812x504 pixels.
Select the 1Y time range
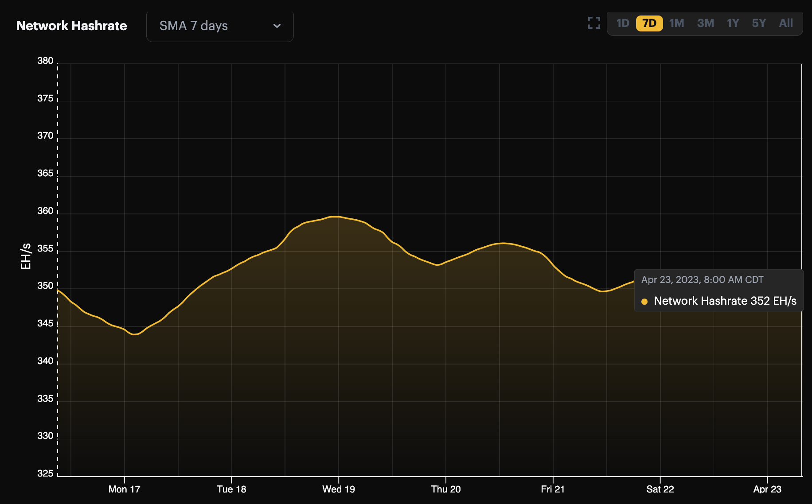coord(732,23)
